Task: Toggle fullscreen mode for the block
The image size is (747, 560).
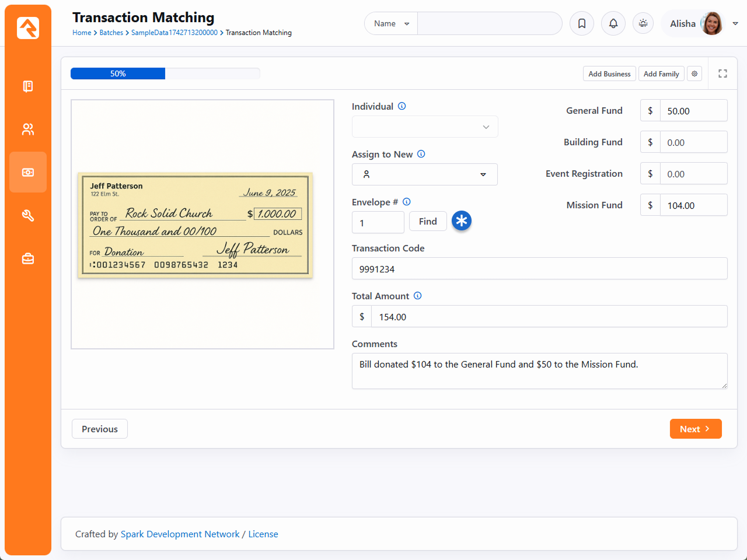Action: pyautogui.click(x=722, y=73)
